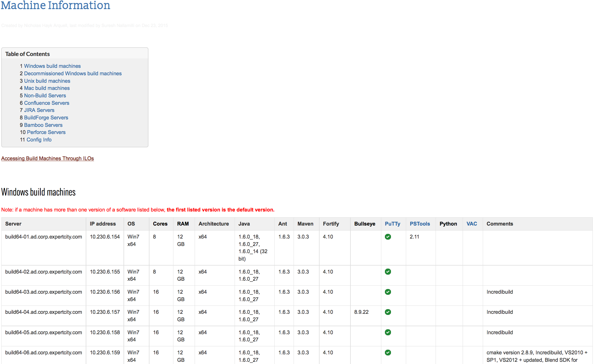This screenshot has width=595, height=364.
Task: Click PuTTY green checkmark for build64-04
Action: coord(388,312)
